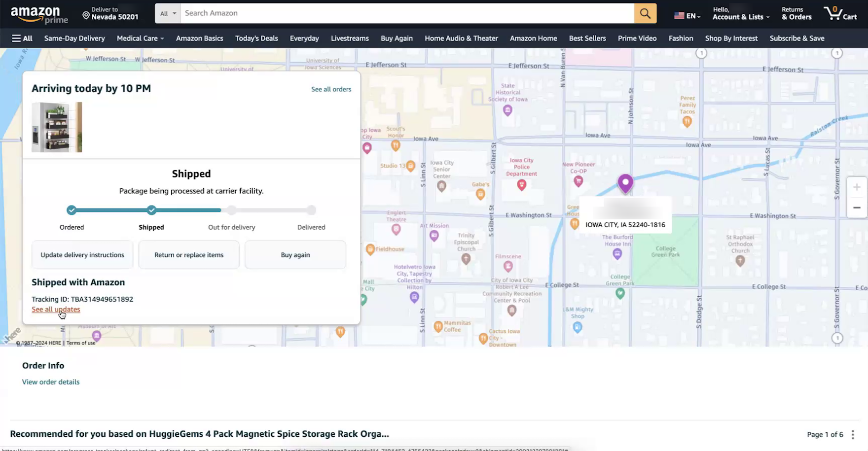
Task: Open Shop By Interest
Action: (731, 38)
